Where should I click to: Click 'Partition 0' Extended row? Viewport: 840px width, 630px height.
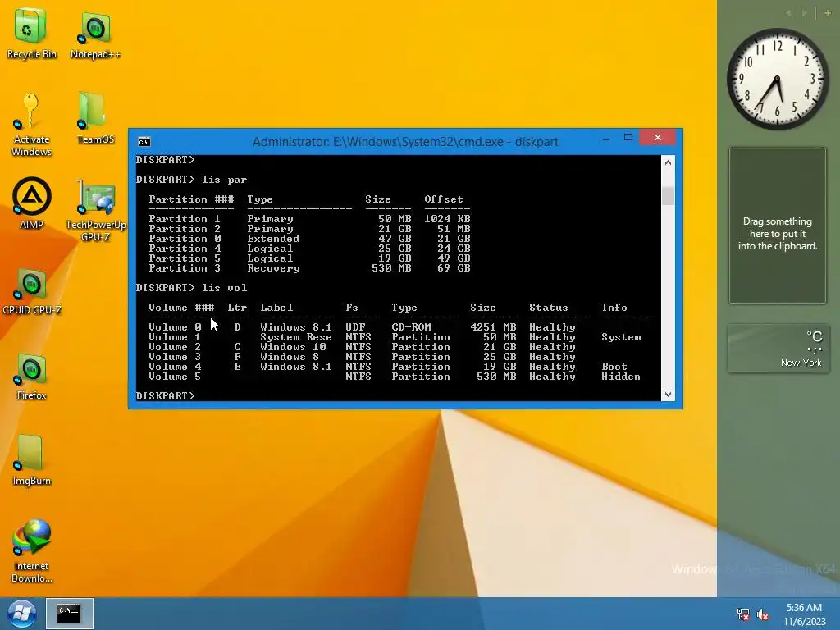point(309,239)
